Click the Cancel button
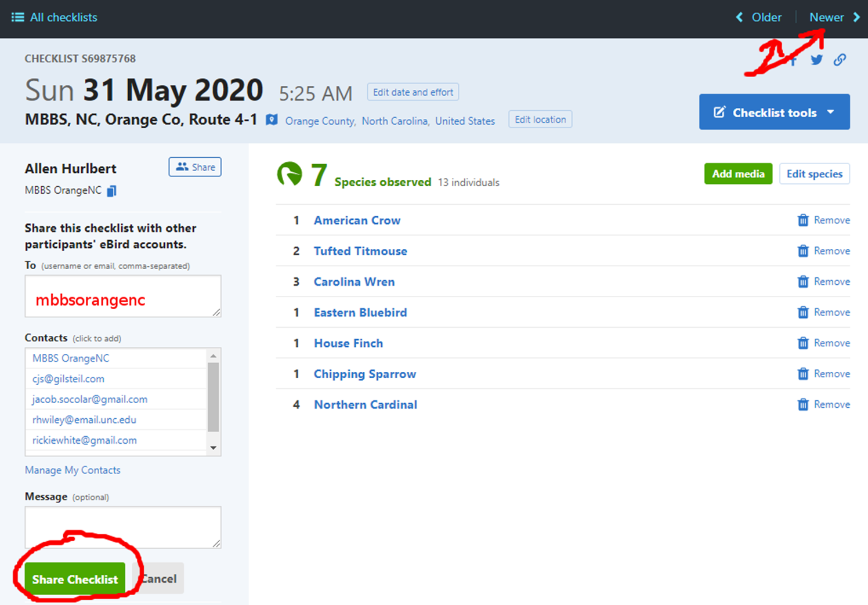Screen dimensions: 868x605 [159, 579]
